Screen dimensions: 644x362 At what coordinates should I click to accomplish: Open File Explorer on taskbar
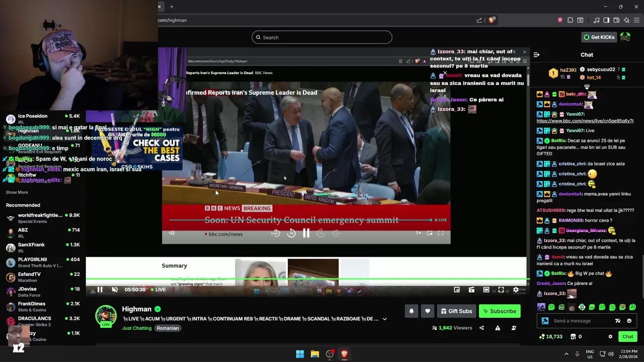(314, 354)
